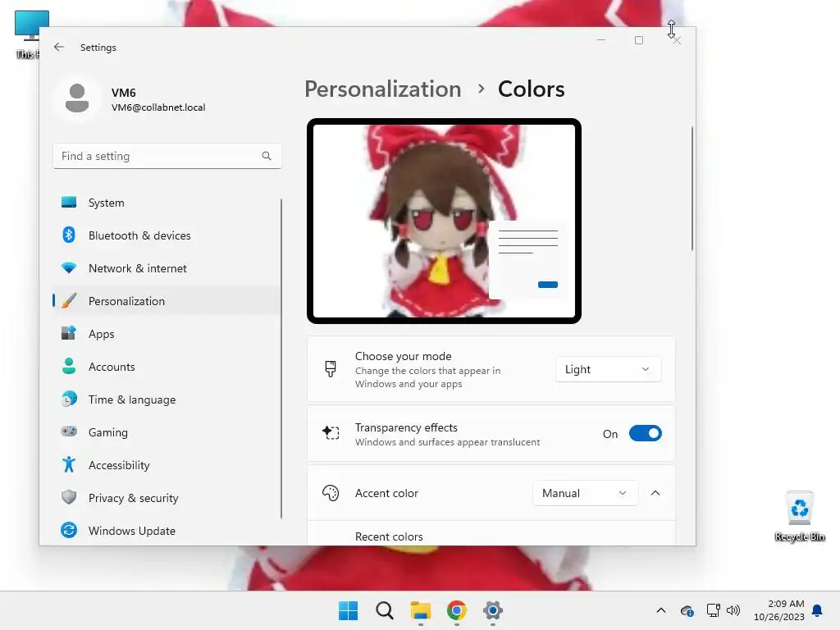Click the Gaming controller icon in sidebar

(x=69, y=431)
